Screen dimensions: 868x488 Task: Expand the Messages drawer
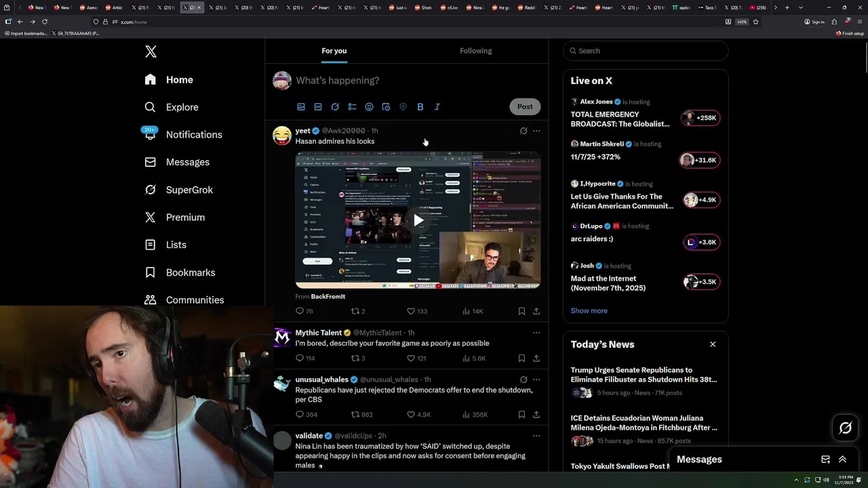(x=842, y=460)
